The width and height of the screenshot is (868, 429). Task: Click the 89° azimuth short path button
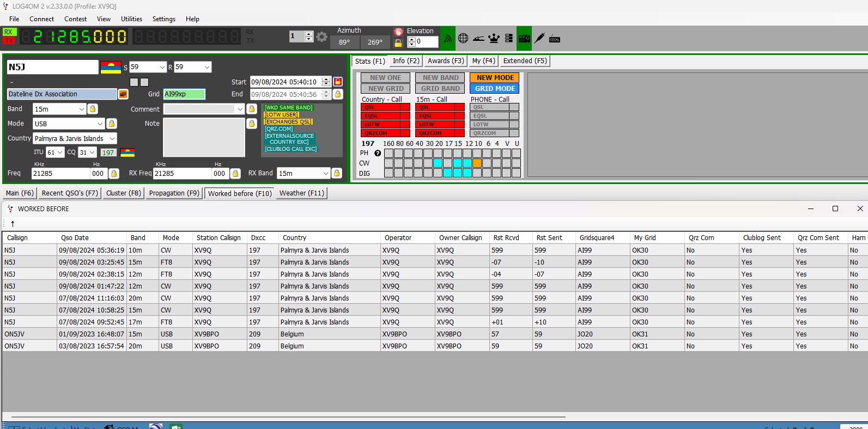pyautogui.click(x=344, y=42)
